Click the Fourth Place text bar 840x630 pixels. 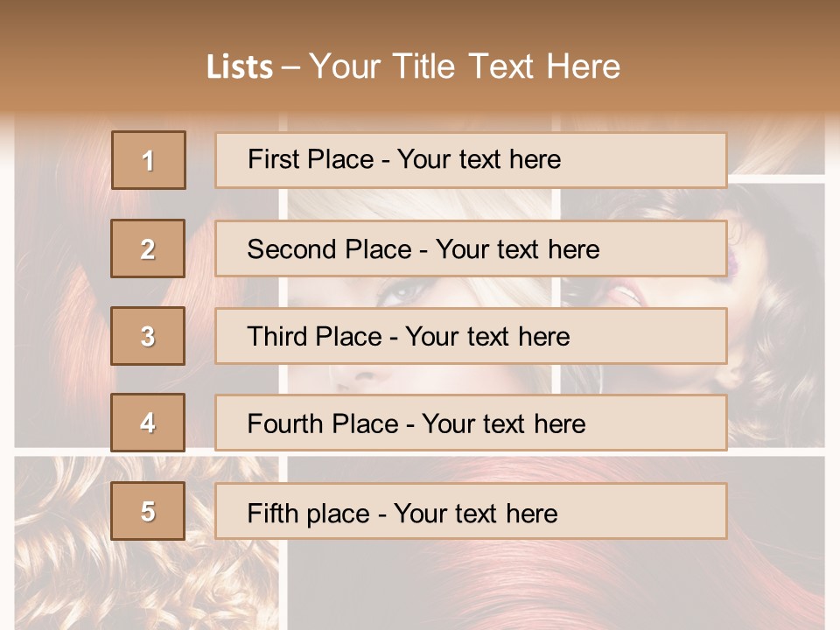[x=471, y=423]
